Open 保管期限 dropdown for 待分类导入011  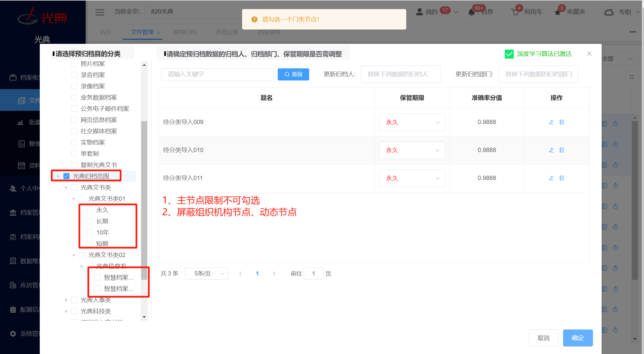412,178
